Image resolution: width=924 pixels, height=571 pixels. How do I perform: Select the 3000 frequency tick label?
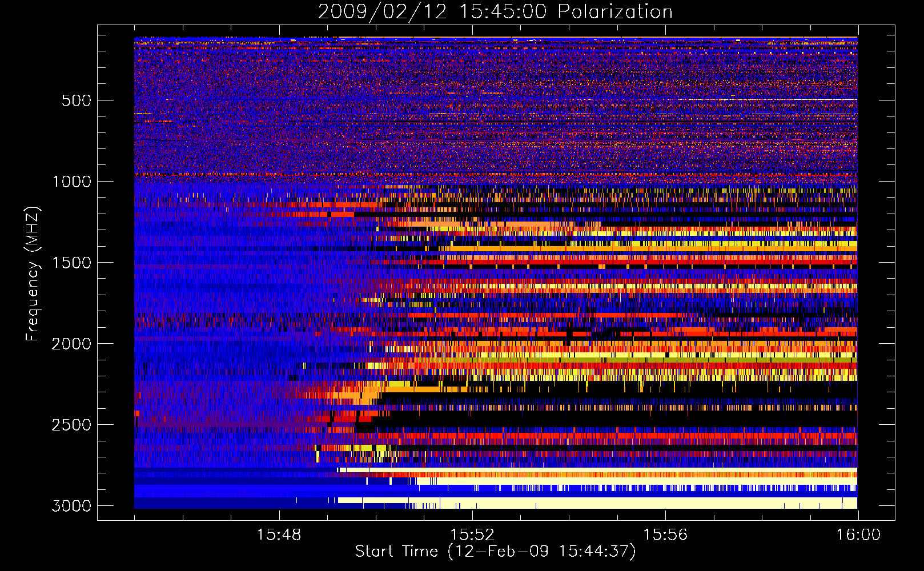pos(71,506)
